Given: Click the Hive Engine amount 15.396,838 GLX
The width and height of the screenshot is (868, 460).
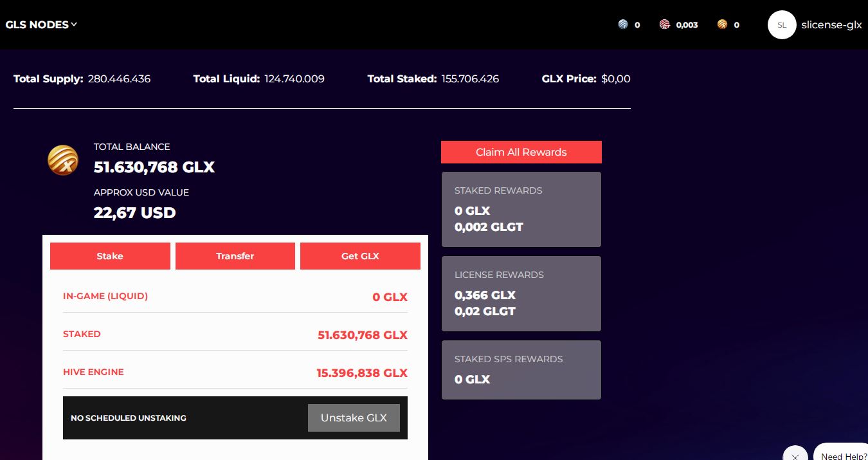Looking at the screenshot, I should tap(362, 373).
